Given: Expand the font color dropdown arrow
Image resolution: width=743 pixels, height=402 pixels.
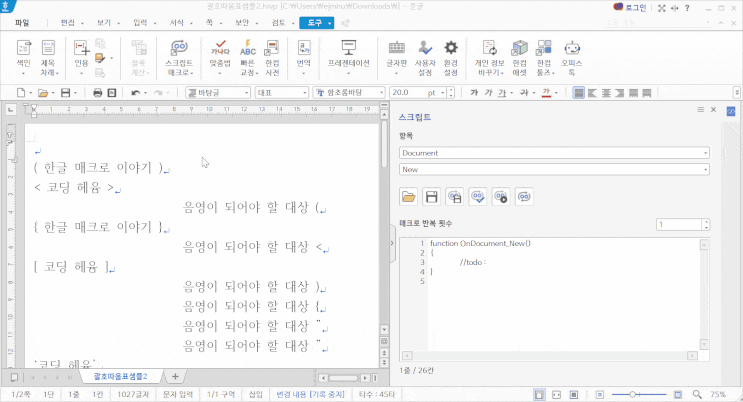Looking at the screenshot, I should pyautogui.click(x=556, y=93).
